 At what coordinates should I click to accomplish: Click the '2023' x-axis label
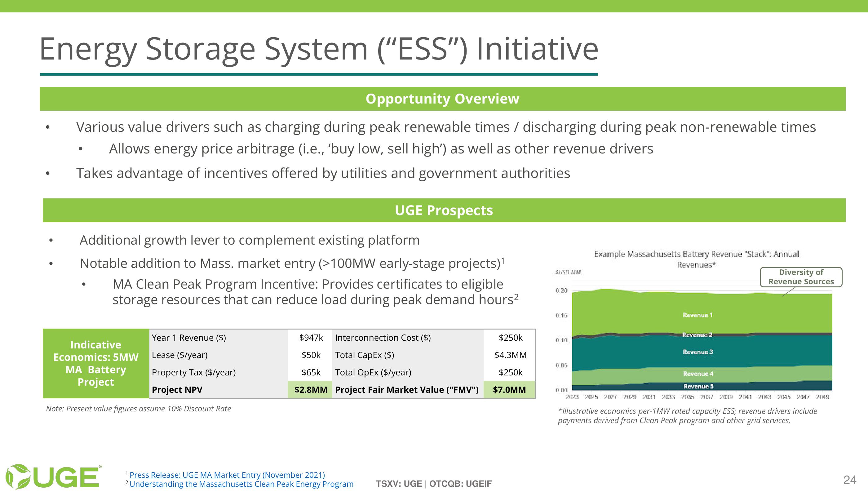pyautogui.click(x=572, y=397)
